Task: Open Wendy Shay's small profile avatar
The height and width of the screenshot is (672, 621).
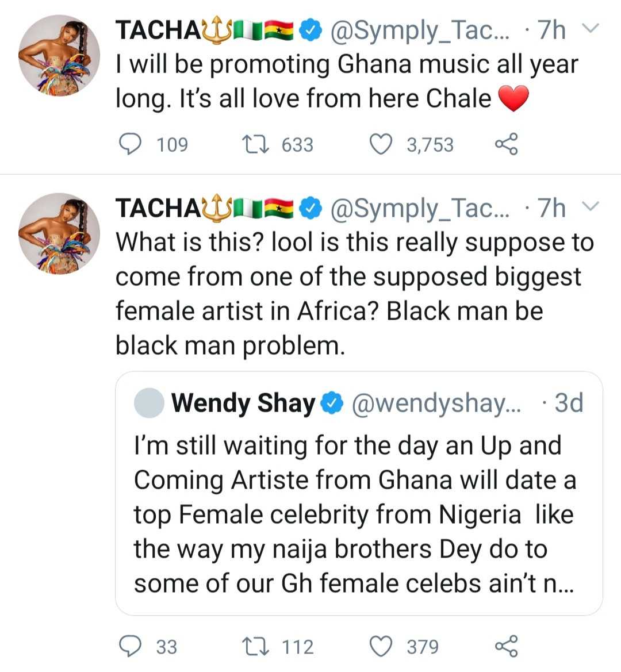Action: pos(149,403)
